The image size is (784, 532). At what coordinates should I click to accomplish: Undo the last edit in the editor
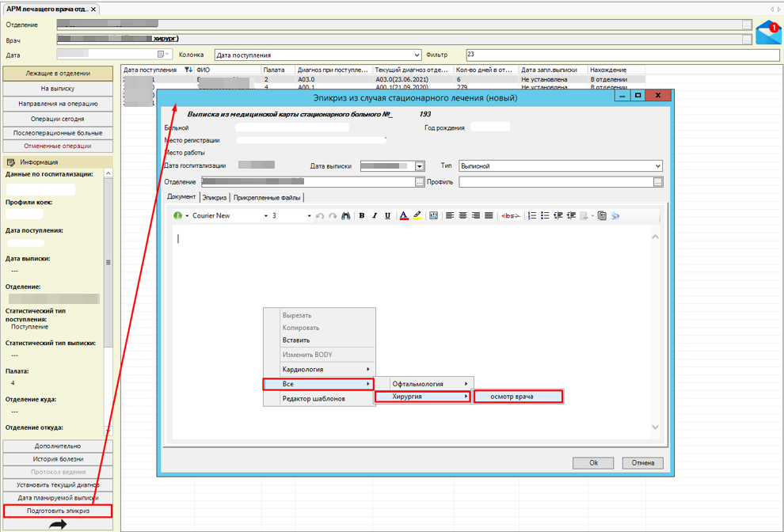(320, 216)
